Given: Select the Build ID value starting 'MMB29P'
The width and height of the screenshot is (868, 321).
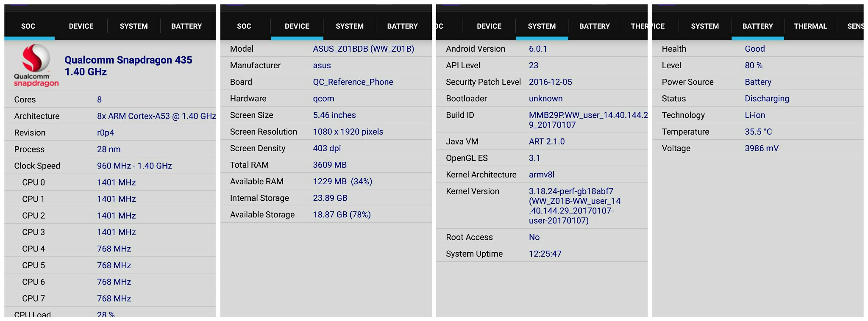Looking at the screenshot, I should [x=588, y=120].
